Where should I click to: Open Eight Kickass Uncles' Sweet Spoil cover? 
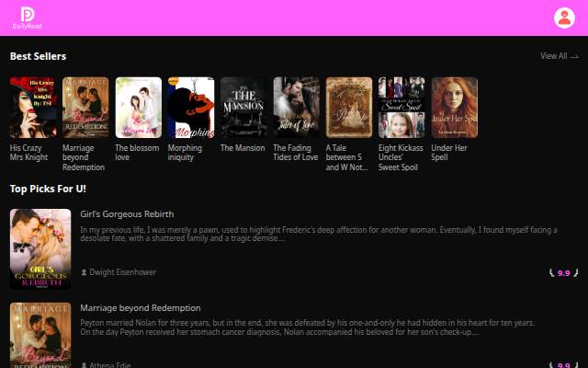point(401,108)
